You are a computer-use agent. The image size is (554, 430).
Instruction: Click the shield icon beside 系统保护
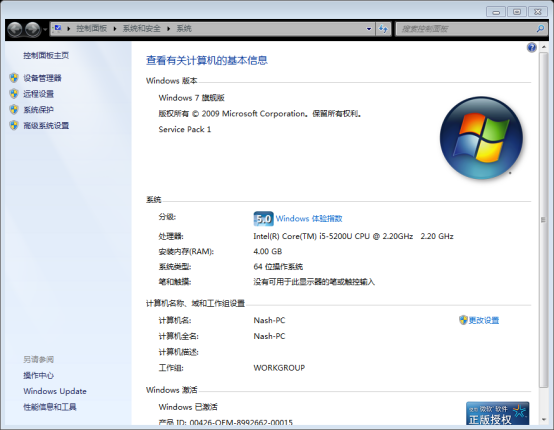click(x=14, y=110)
